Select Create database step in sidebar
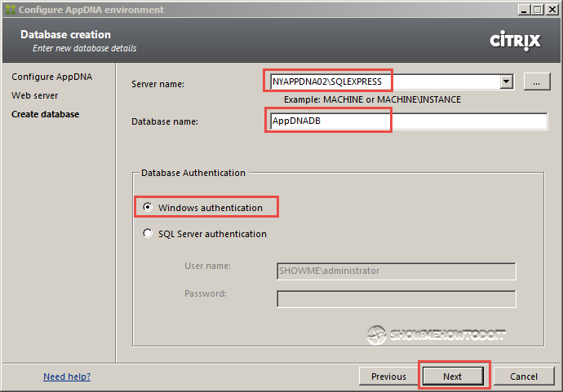The image size is (563, 392). point(45,114)
